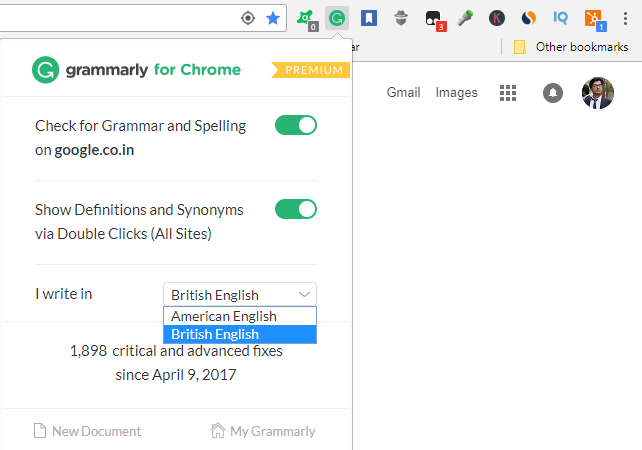Toggle grammar and spelling check on google.co.in
Screen dimensions: 642x450
296,125
